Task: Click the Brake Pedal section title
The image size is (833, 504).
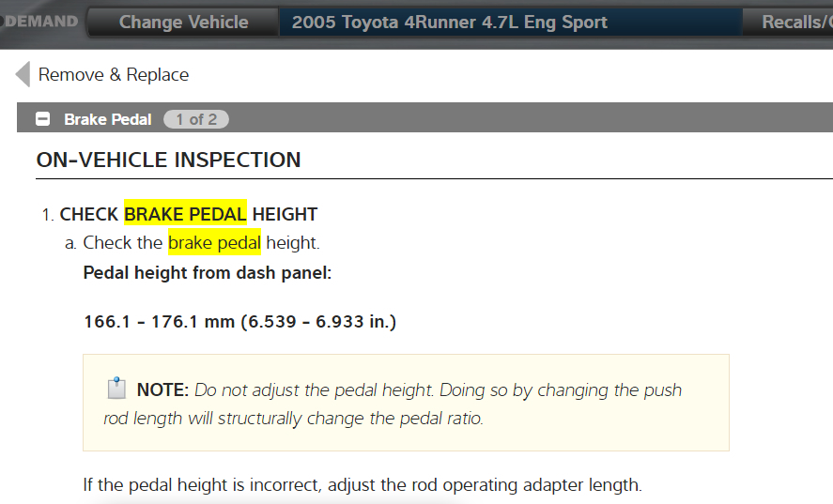Action: 107,119
